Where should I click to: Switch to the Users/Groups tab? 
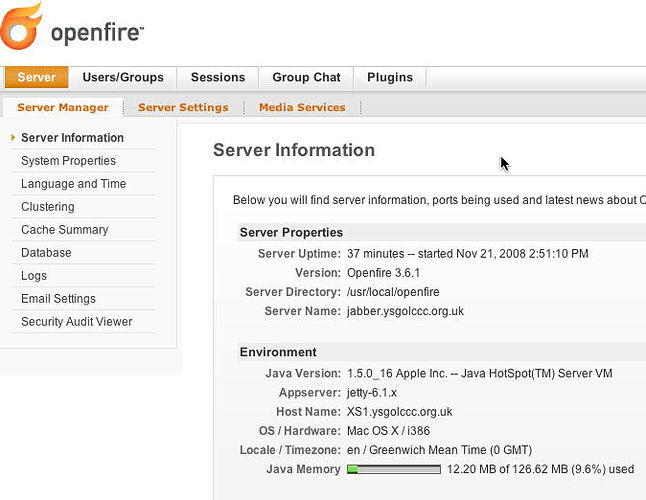(123, 77)
